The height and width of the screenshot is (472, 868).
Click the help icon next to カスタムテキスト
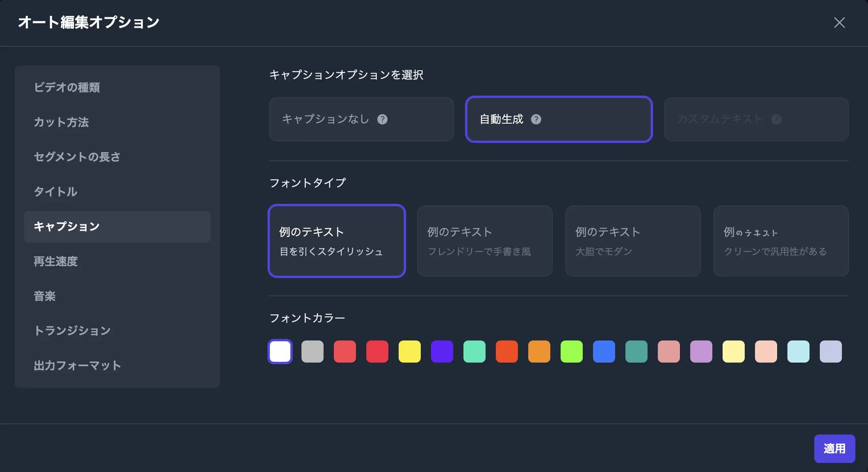(x=777, y=119)
